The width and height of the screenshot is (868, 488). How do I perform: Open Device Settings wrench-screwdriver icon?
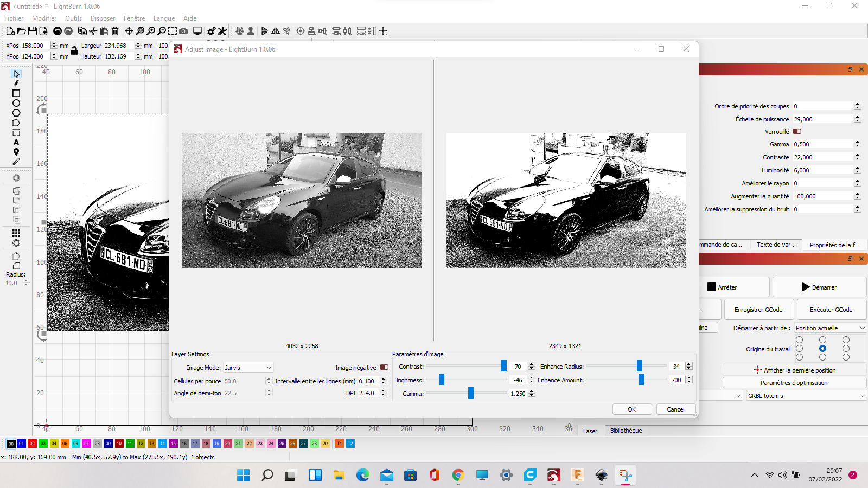[222, 31]
